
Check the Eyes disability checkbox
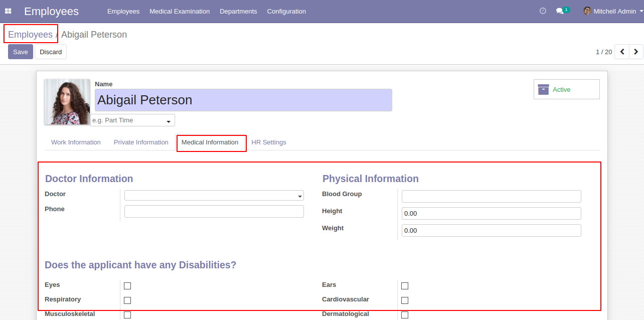(127, 286)
